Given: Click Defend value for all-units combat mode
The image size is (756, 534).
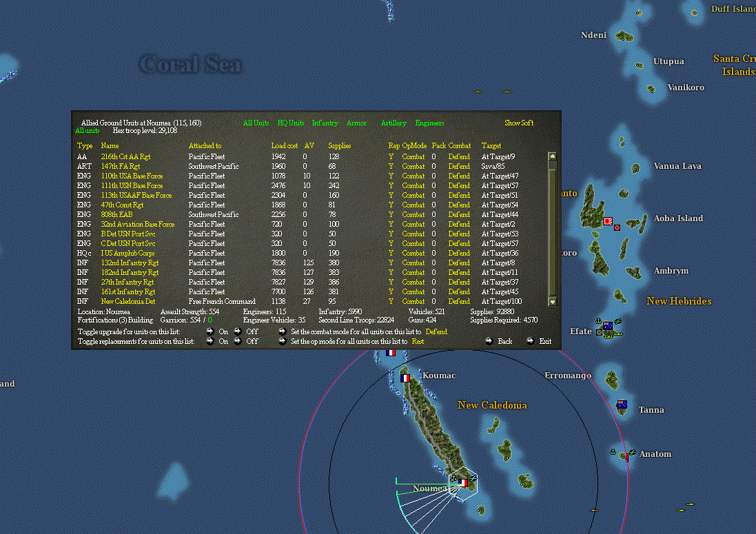Looking at the screenshot, I should (436, 331).
